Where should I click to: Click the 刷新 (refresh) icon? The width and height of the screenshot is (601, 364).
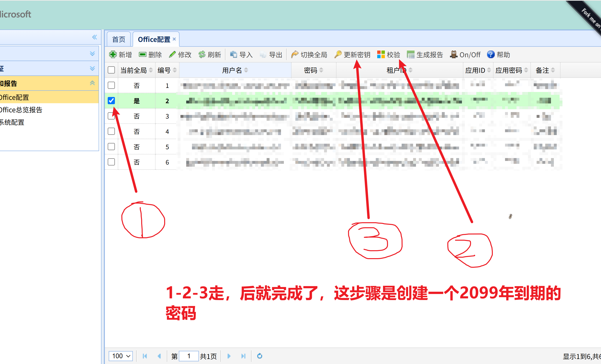pos(202,54)
